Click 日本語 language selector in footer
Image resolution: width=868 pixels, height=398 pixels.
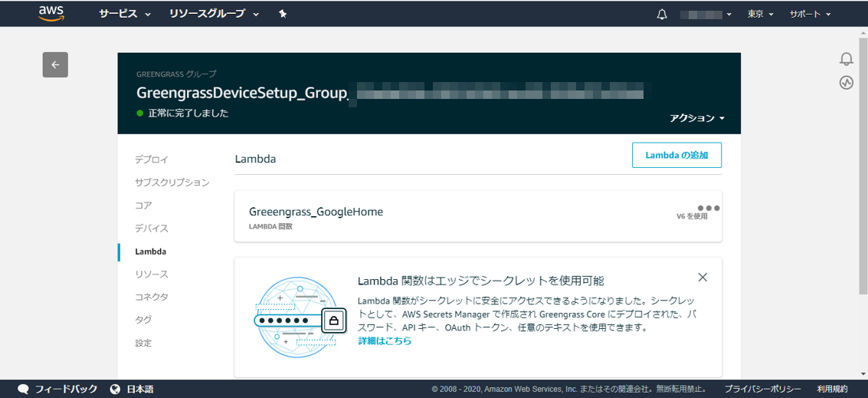pyautogui.click(x=140, y=389)
